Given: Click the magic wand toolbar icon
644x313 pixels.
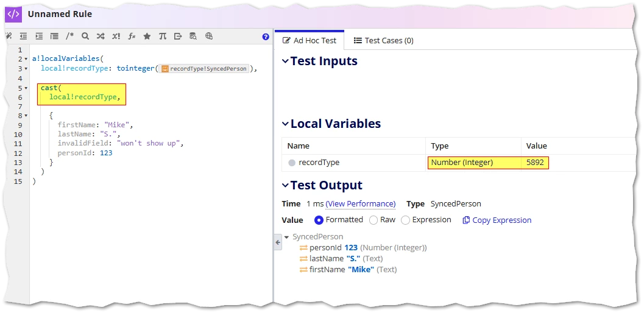Looking at the screenshot, I should coord(9,36).
